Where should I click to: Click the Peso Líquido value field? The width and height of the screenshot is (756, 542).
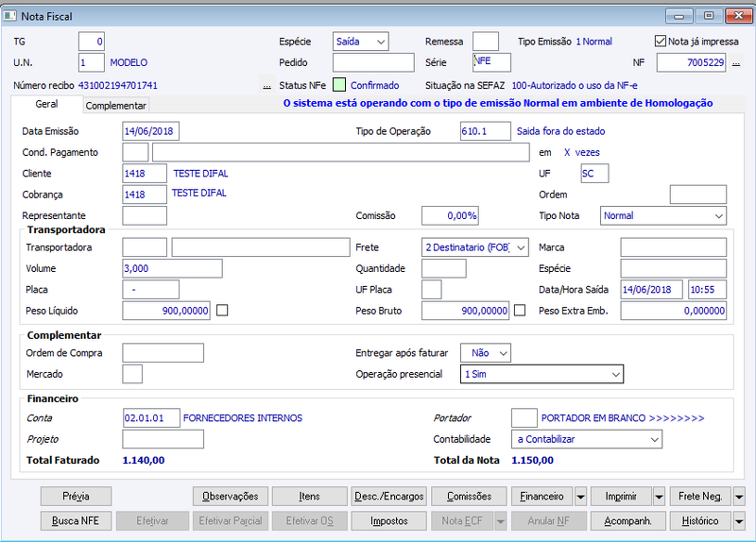point(166,311)
